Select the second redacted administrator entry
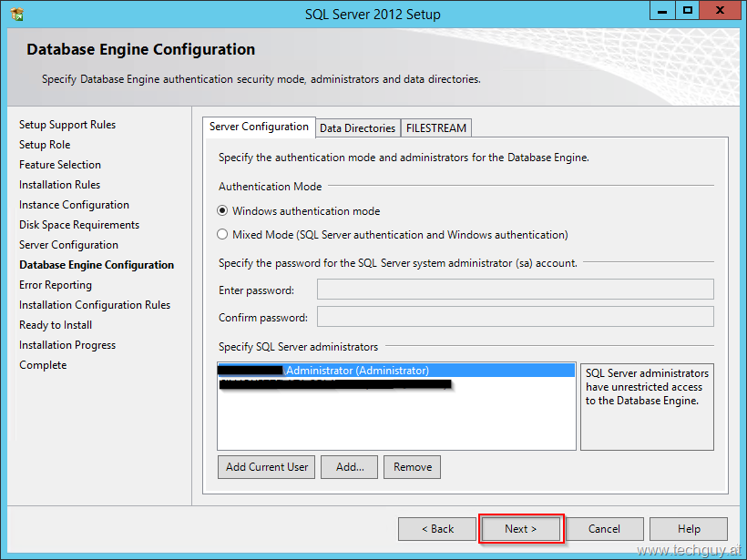 (x=335, y=384)
